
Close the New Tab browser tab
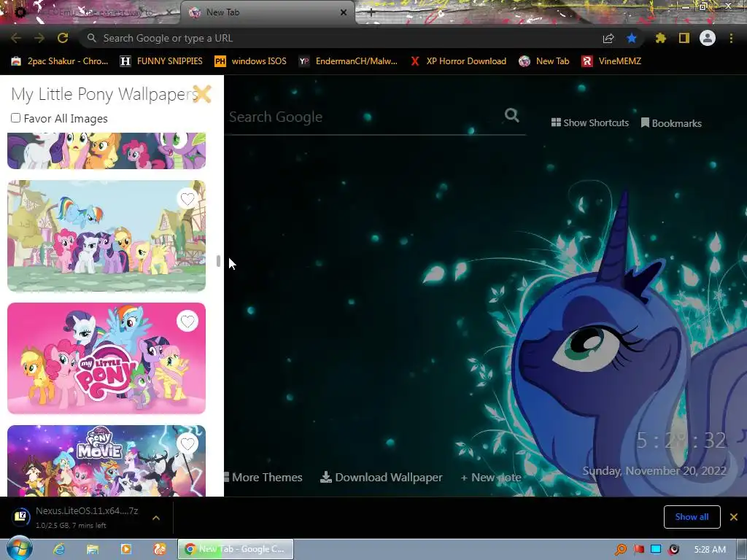[x=344, y=12]
